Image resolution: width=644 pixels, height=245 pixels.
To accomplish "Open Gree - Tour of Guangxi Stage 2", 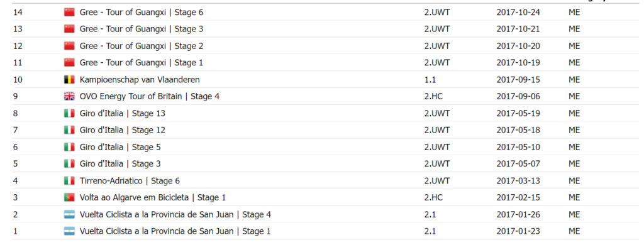I will coord(142,46).
